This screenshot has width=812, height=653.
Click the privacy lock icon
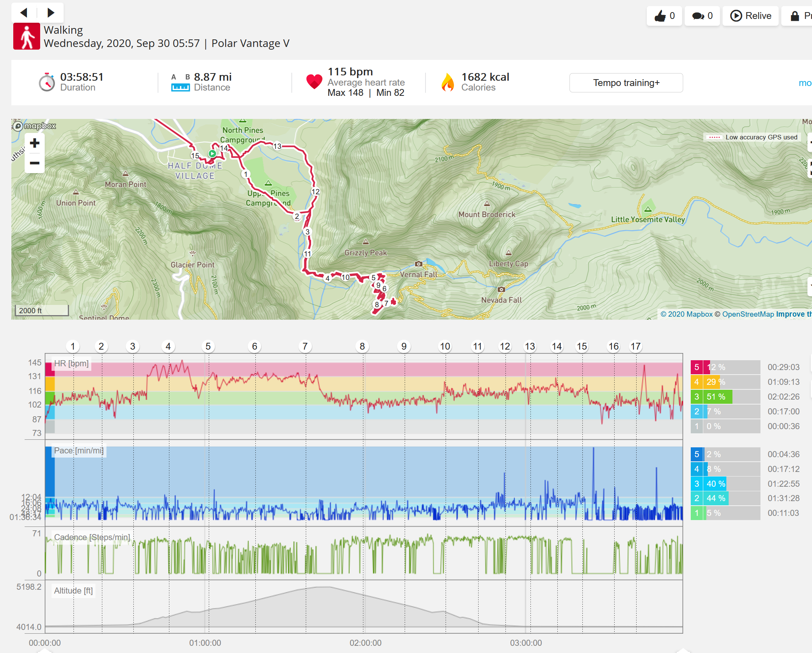pos(795,16)
